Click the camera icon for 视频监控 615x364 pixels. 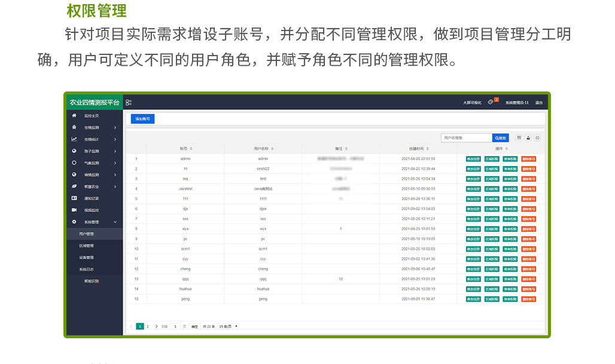coord(74,210)
